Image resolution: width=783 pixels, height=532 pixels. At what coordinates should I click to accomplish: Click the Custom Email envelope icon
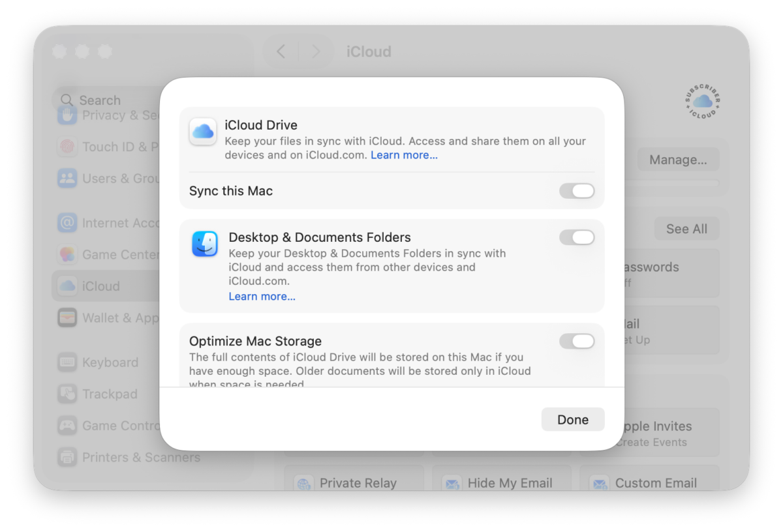pyautogui.click(x=599, y=484)
